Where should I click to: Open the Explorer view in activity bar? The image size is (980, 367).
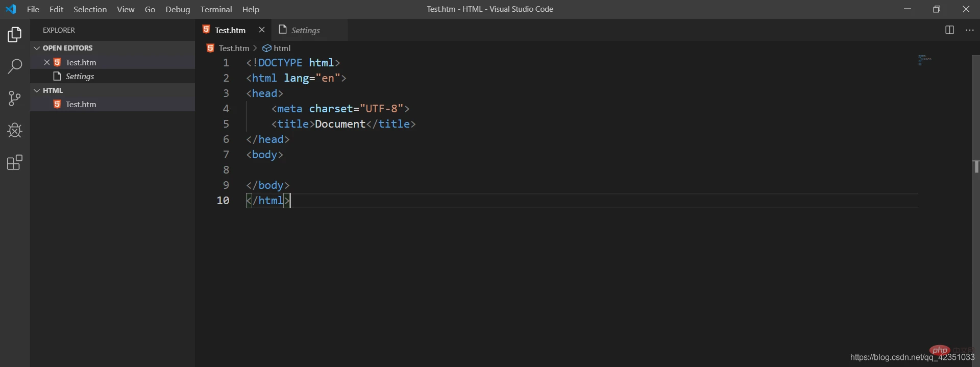15,35
